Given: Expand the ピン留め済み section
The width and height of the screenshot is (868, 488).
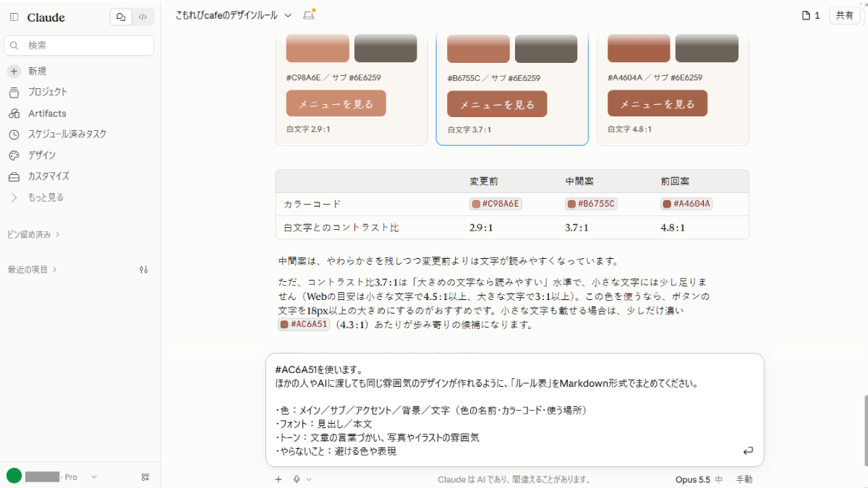Looking at the screenshot, I should [33, 234].
